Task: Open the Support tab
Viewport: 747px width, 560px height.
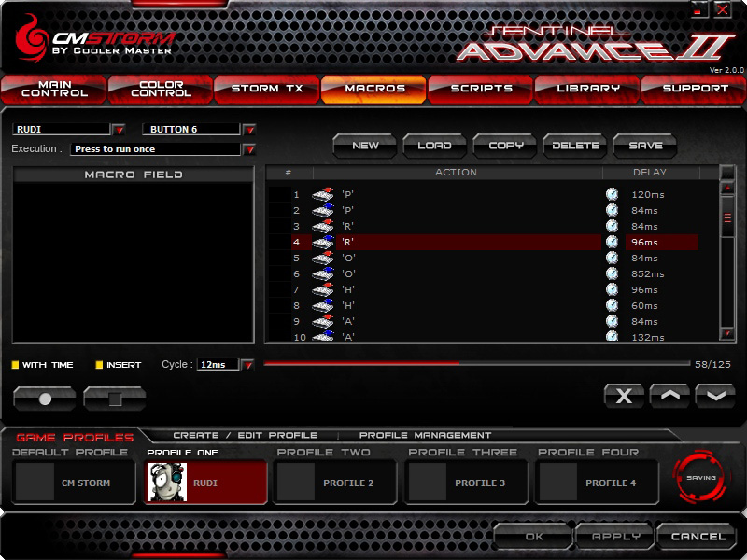Action: [x=694, y=89]
